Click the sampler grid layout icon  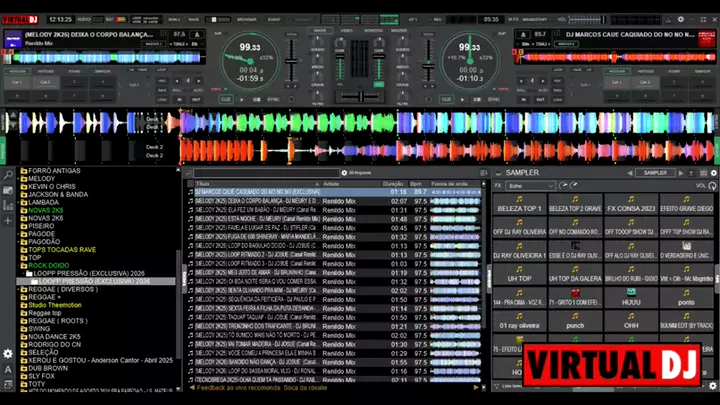click(x=703, y=173)
